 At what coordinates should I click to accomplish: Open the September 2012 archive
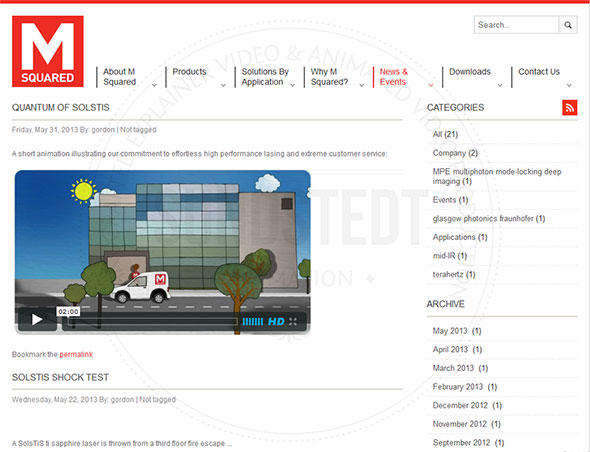click(468, 443)
